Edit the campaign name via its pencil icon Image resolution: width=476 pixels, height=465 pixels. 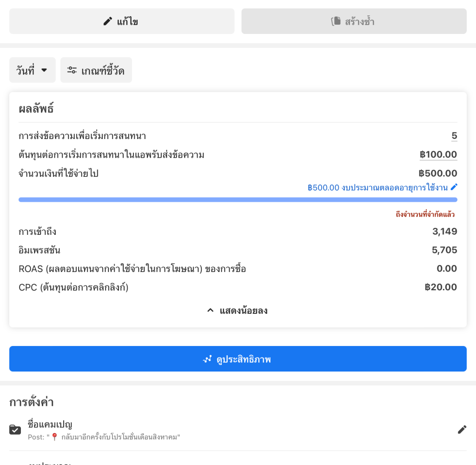click(462, 430)
